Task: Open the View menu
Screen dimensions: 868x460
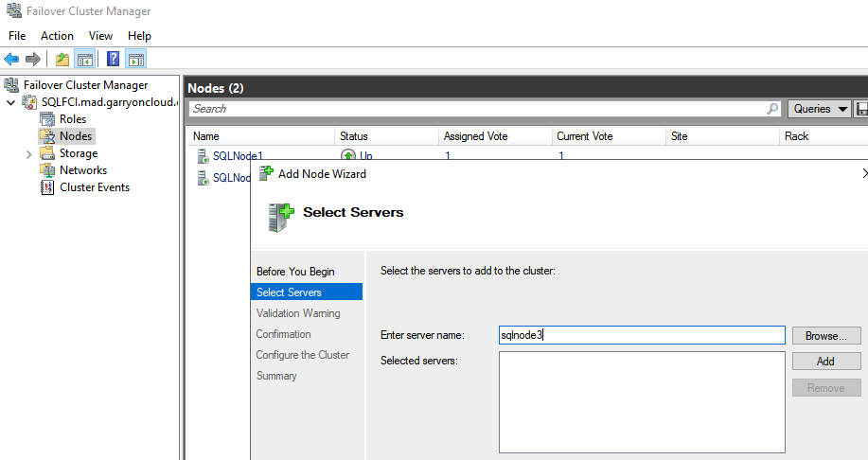Action: click(x=100, y=35)
